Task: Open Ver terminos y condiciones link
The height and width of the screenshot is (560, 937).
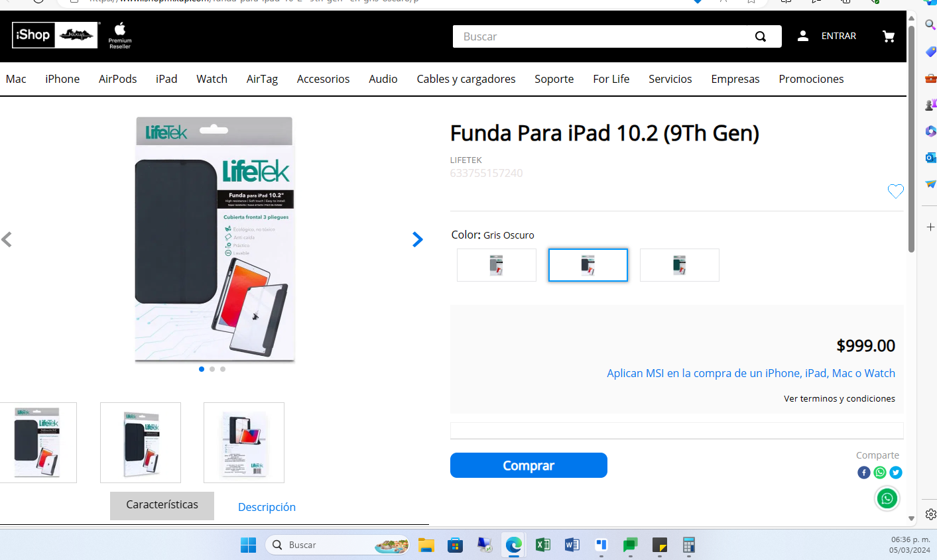Action: (x=840, y=398)
